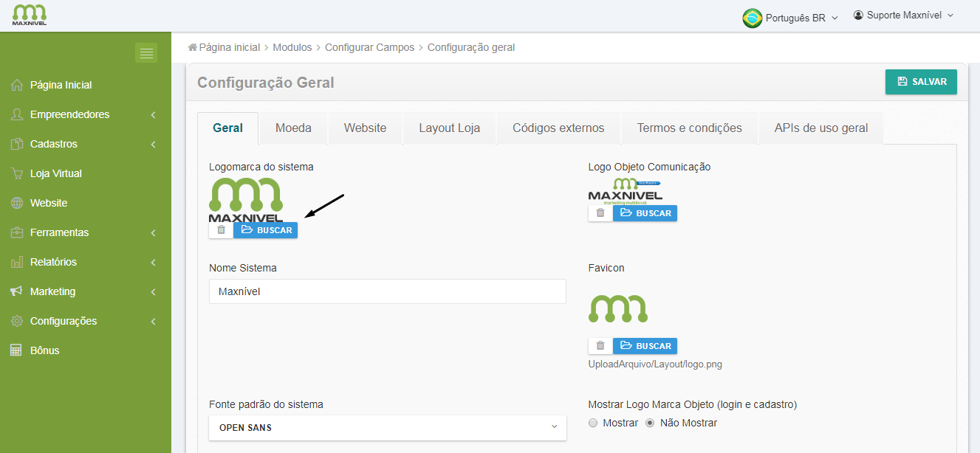Open the Fonte padrão do sistema dropdown
980x453 pixels.
[388, 427]
